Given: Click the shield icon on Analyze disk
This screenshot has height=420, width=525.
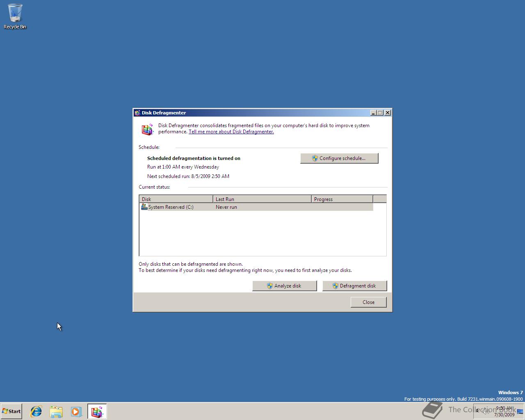Looking at the screenshot, I should coord(269,286).
